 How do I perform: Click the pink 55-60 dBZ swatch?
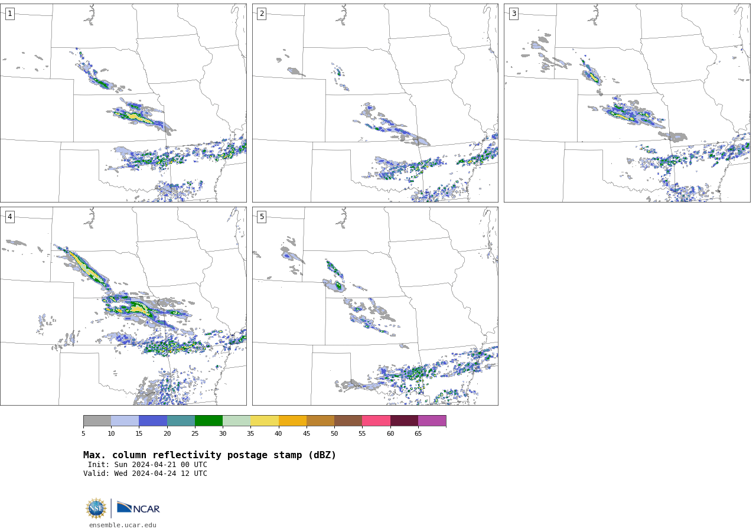(376, 420)
